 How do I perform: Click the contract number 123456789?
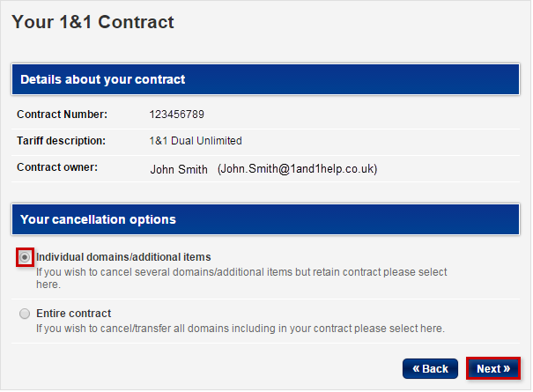(x=177, y=114)
